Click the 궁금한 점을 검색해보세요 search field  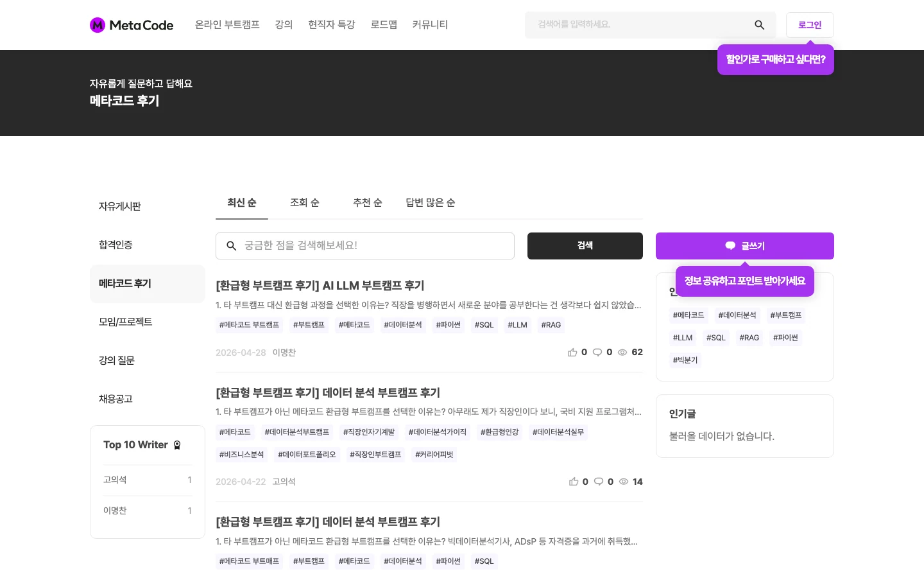[365, 246]
